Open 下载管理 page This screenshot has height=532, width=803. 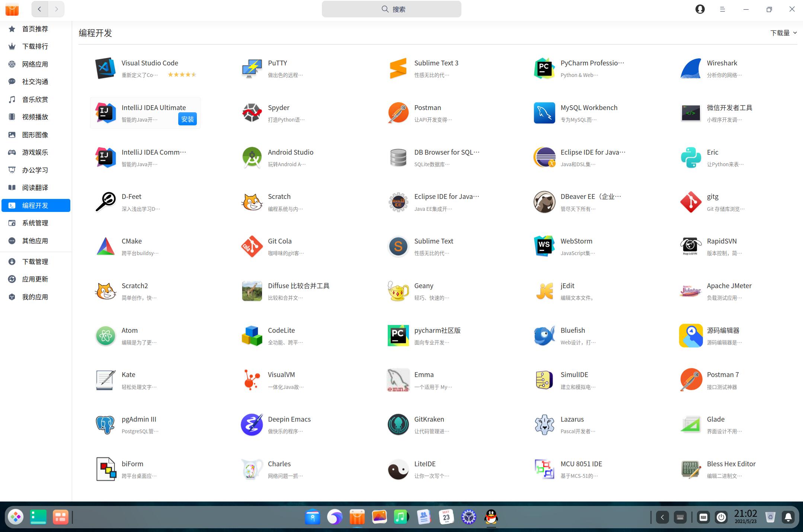tap(36, 262)
